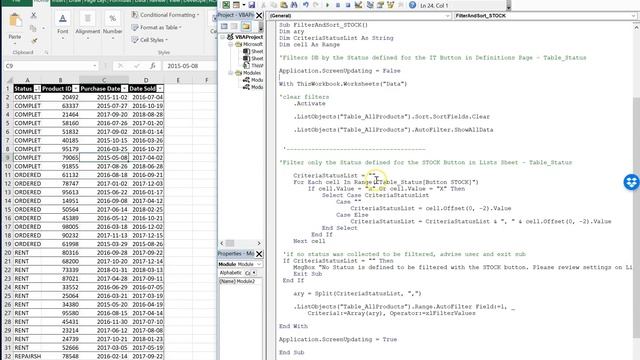Screen dimensions: 640x360
Task: Open the Product ID column filter dropdown
Action: [x=76, y=89]
